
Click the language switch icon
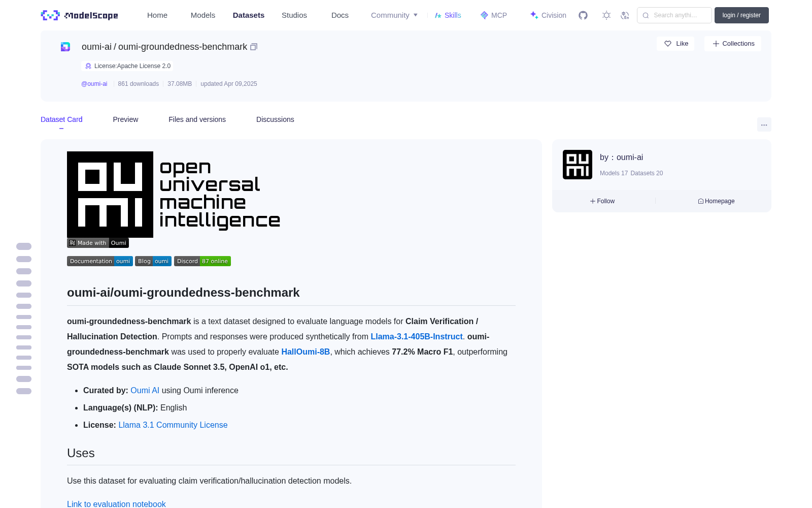(625, 15)
